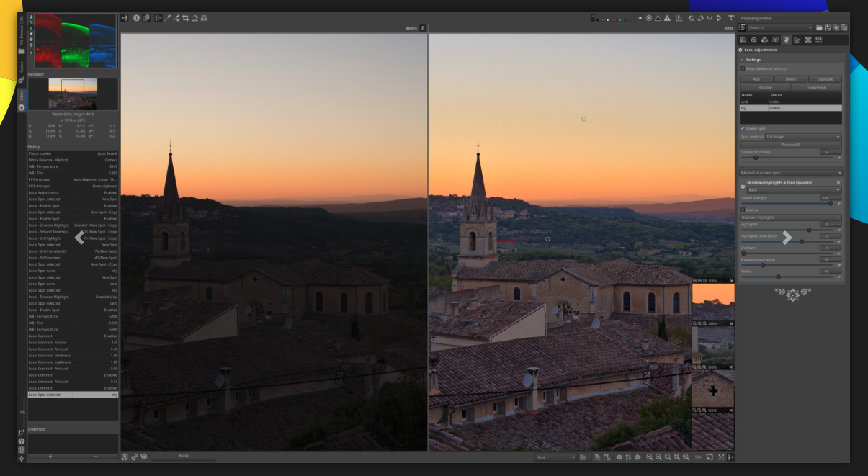The width and height of the screenshot is (868, 476).
Task: Save current processing profile icon
Action: [x=828, y=27]
